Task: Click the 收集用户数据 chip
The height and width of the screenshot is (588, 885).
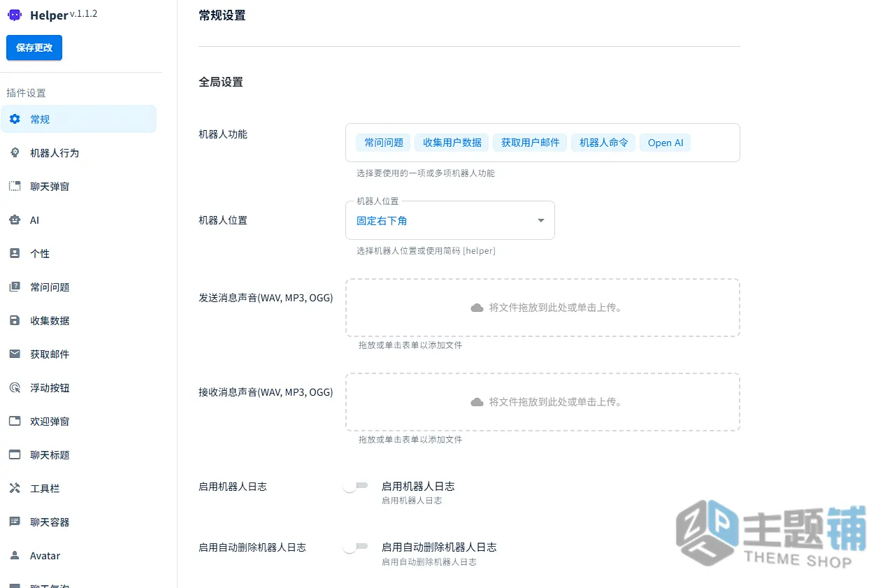Action: coord(452,143)
